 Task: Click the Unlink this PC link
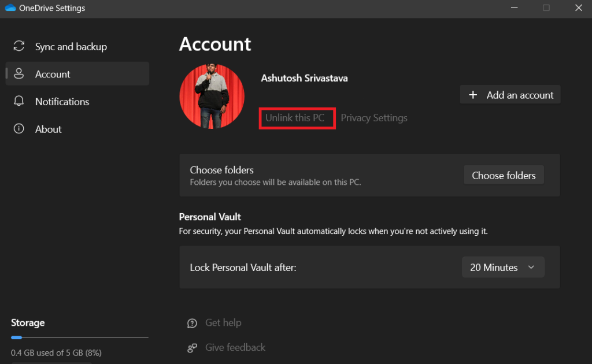click(295, 118)
